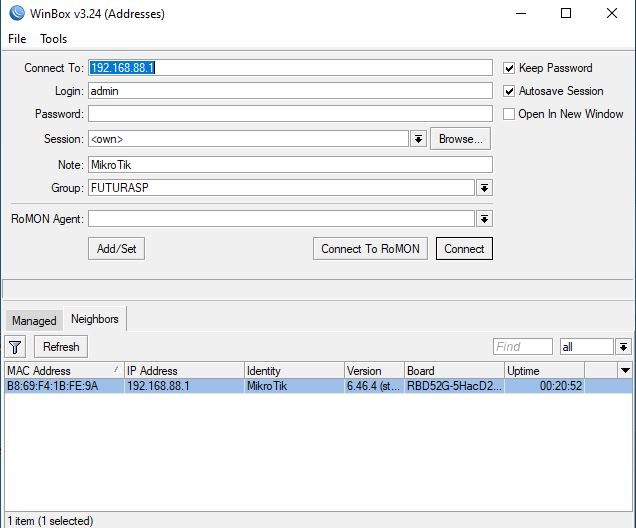Open the 'all' search column dropdown

[623, 347]
